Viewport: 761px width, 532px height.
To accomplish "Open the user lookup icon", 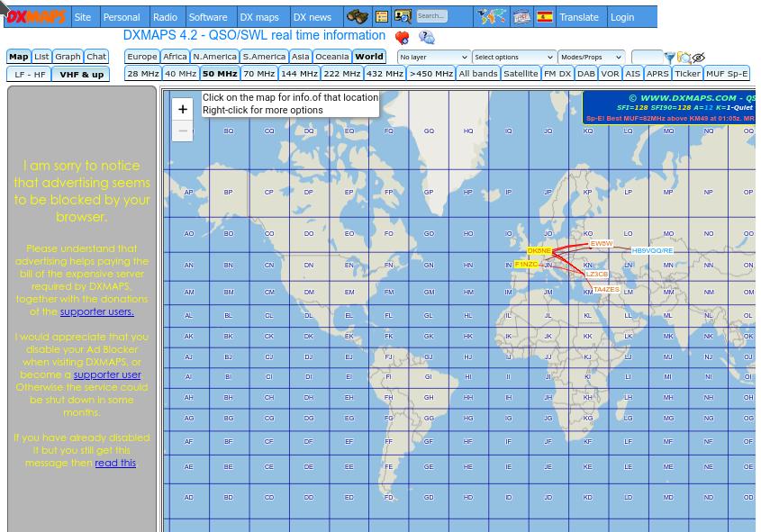I will (403, 17).
